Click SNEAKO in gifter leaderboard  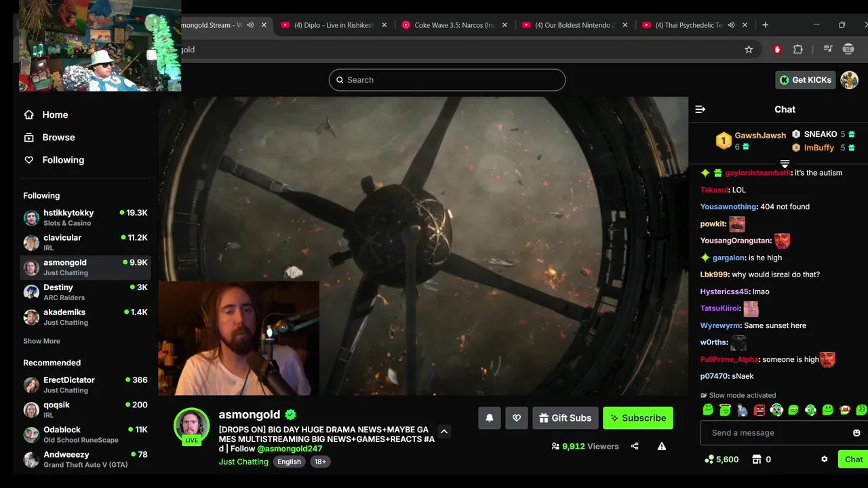coord(821,134)
